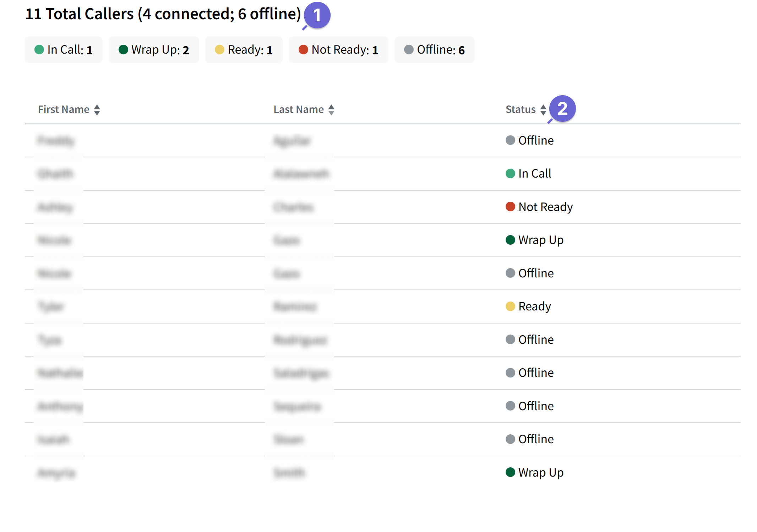Click the purple annotation badge number 2

(x=562, y=108)
